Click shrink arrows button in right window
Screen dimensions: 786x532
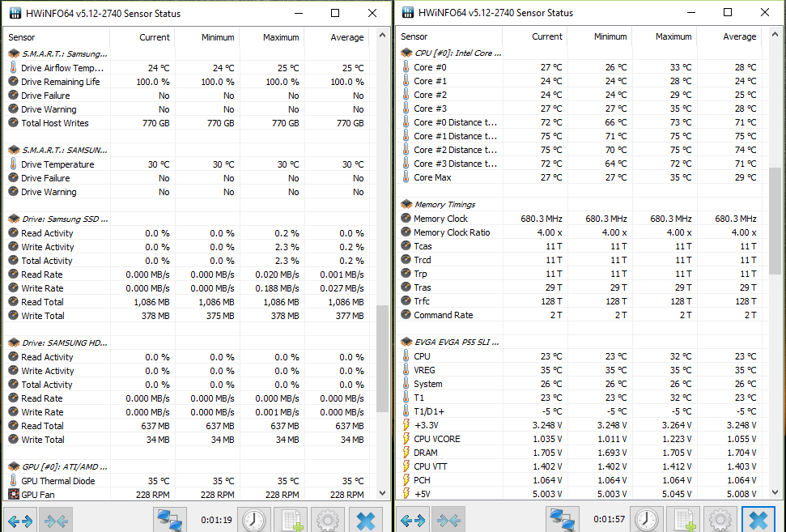[449, 521]
